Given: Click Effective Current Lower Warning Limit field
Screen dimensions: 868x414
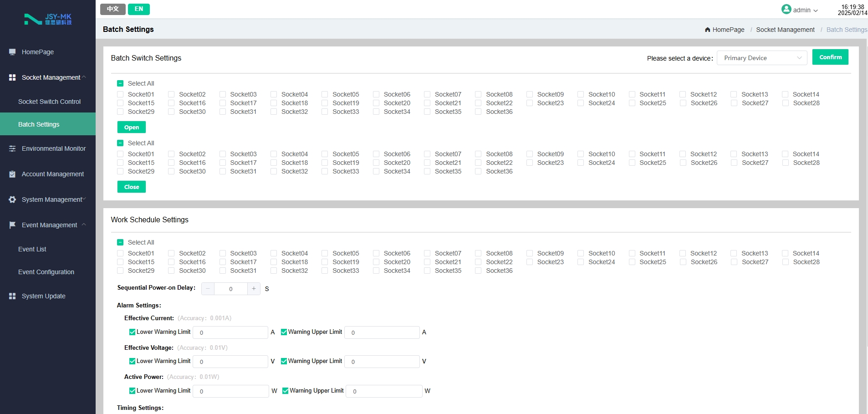Looking at the screenshot, I should [230, 332].
